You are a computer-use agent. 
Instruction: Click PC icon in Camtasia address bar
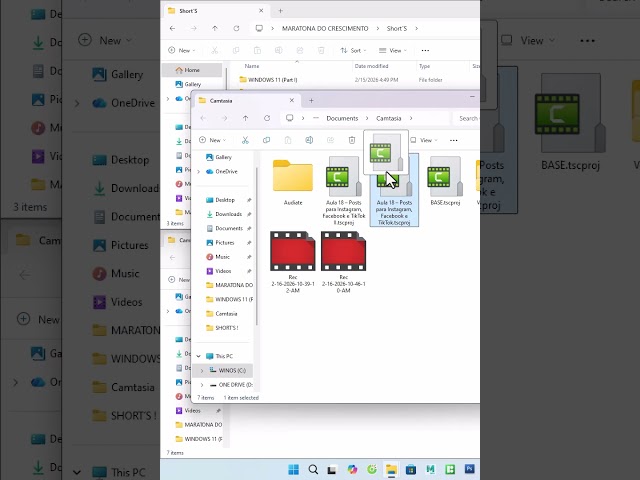click(289, 118)
